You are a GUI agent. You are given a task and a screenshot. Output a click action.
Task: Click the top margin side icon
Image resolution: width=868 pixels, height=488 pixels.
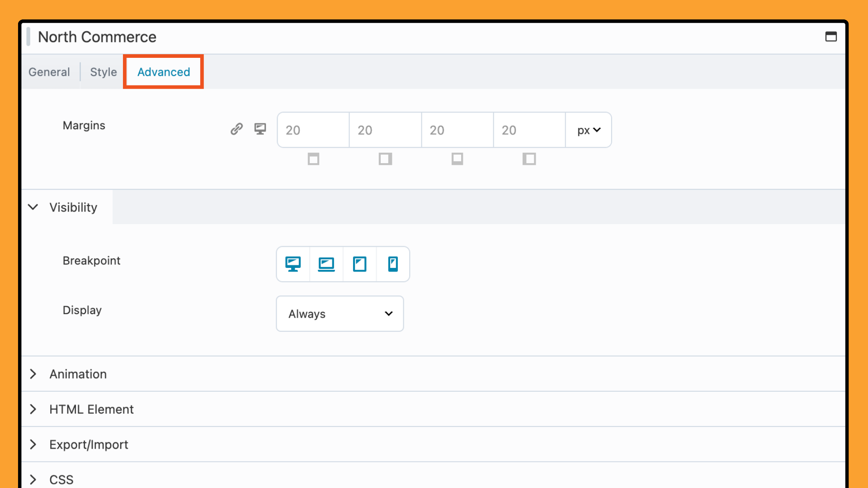point(313,159)
